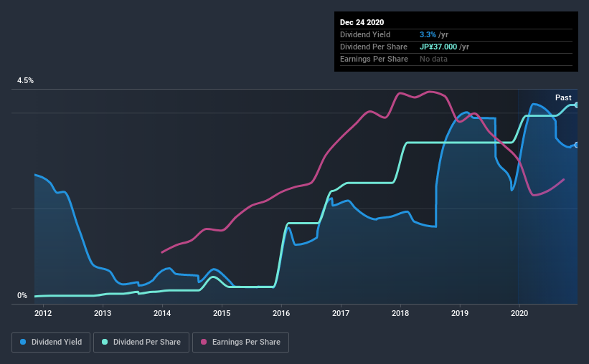Click the pink Earnings Per Share legend dot
589x364 pixels.
pos(204,342)
